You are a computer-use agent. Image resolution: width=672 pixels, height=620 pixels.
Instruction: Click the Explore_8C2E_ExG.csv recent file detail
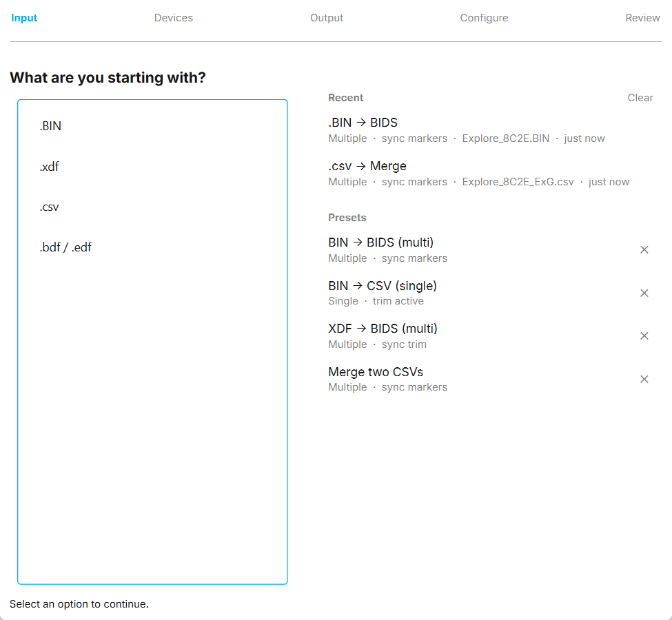(x=518, y=182)
